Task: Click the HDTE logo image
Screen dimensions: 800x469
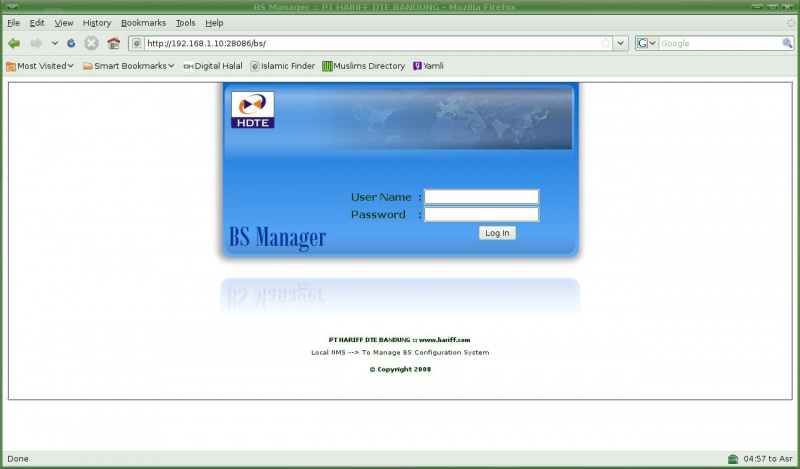Action: [x=252, y=110]
